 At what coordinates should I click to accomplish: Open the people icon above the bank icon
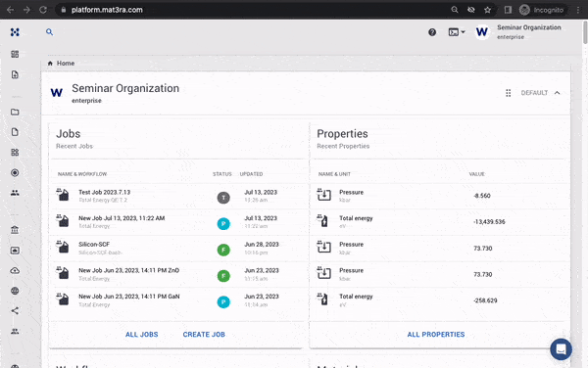tap(15, 193)
